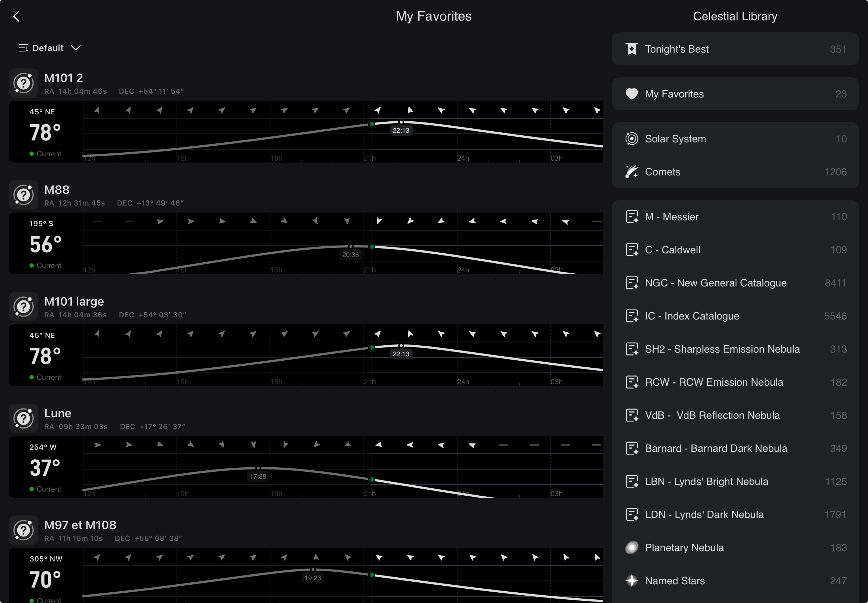Open the Lune target icon
Screen dimensions: 868x603
point(24,419)
